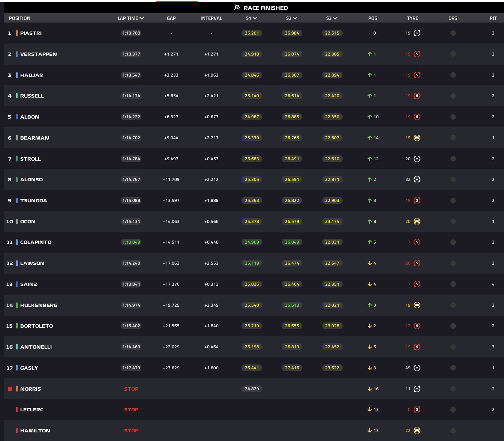Click Piastri's orange team color bar
This screenshot has width=504, height=441.
(17, 33)
